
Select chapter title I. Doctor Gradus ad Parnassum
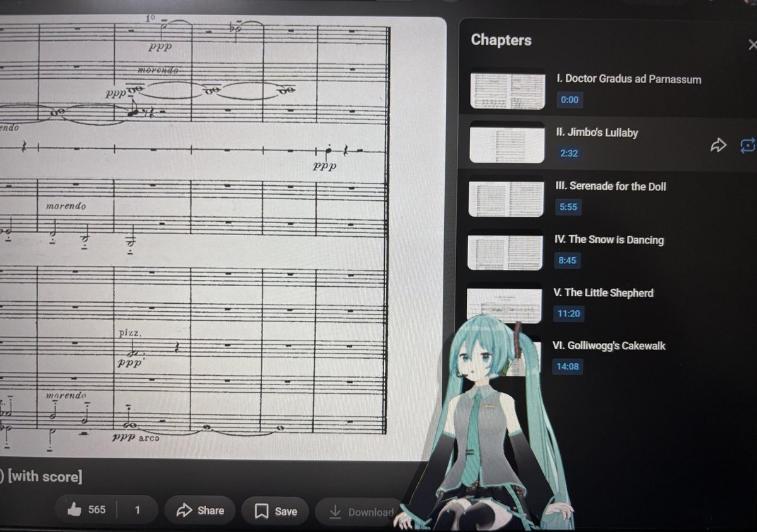coord(629,79)
